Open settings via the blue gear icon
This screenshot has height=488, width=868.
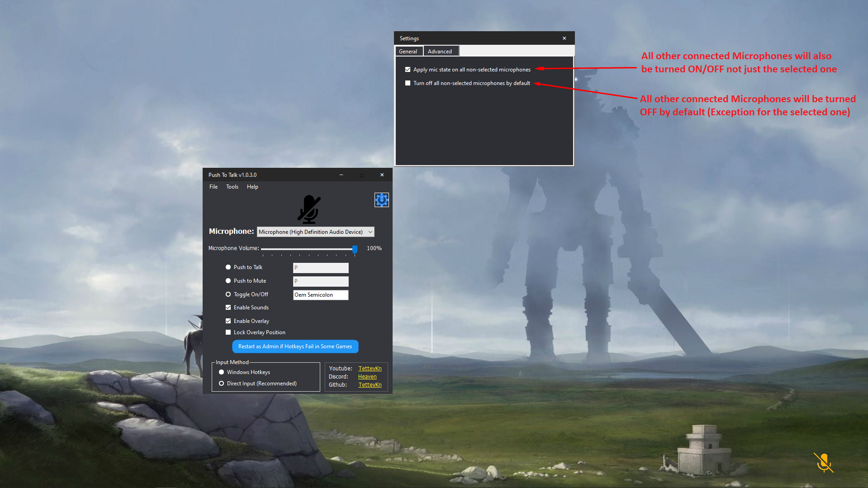(x=381, y=200)
